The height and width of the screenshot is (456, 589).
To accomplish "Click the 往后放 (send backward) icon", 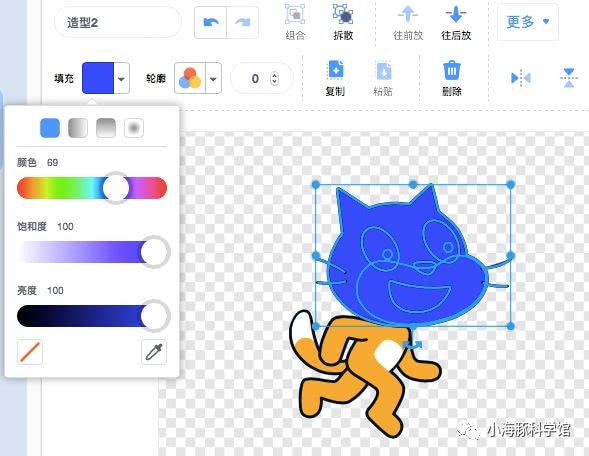I will [x=456, y=14].
